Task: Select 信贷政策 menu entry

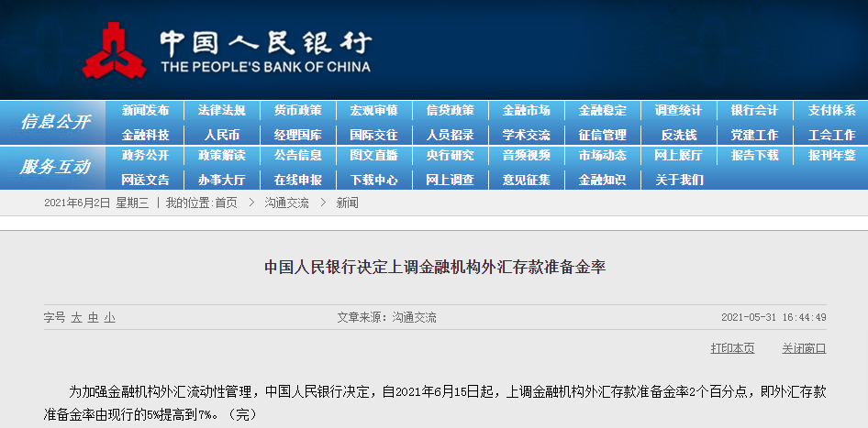Action: [x=450, y=111]
